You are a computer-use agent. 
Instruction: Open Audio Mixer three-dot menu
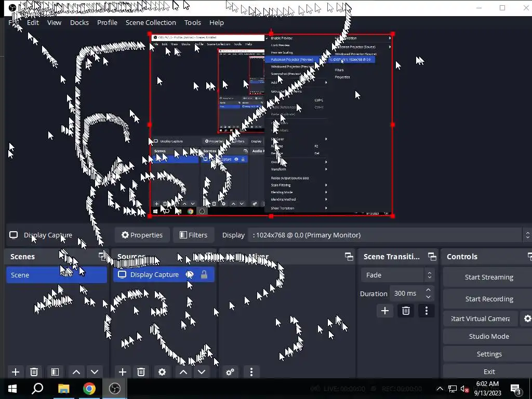click(251, 372)
